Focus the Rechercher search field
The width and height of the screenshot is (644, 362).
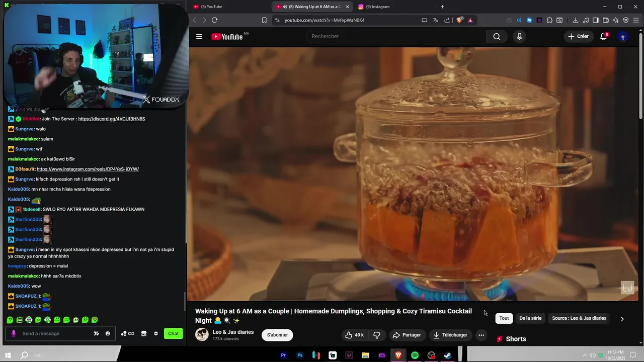coord(396,36)
